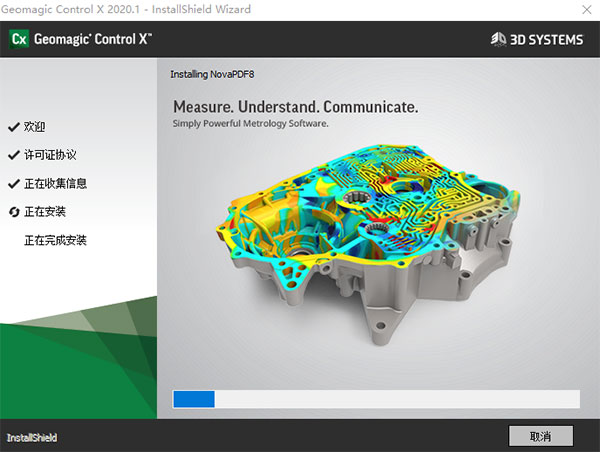Click Simply Powerful Metrology Software subtitle

tap(250, 124)
